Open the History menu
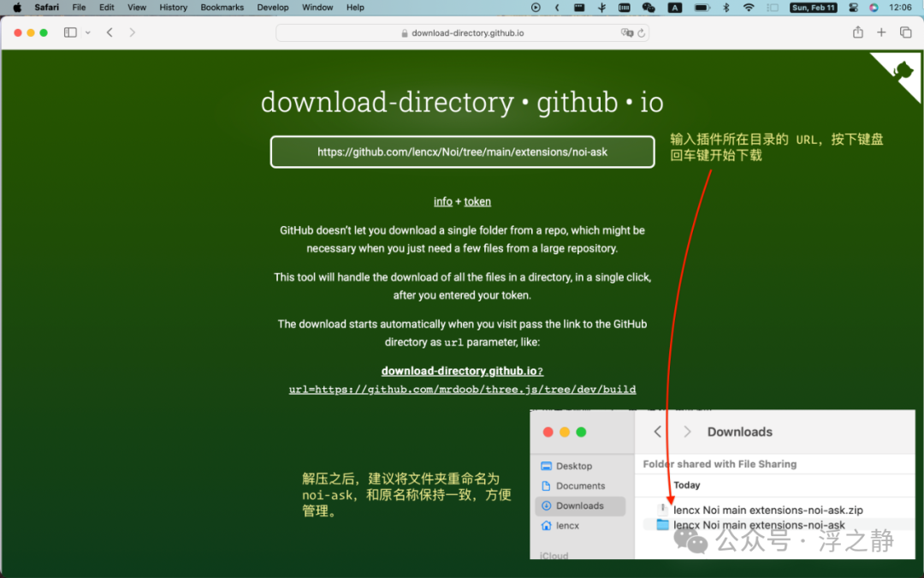924x578 pixels. (173, 8)
